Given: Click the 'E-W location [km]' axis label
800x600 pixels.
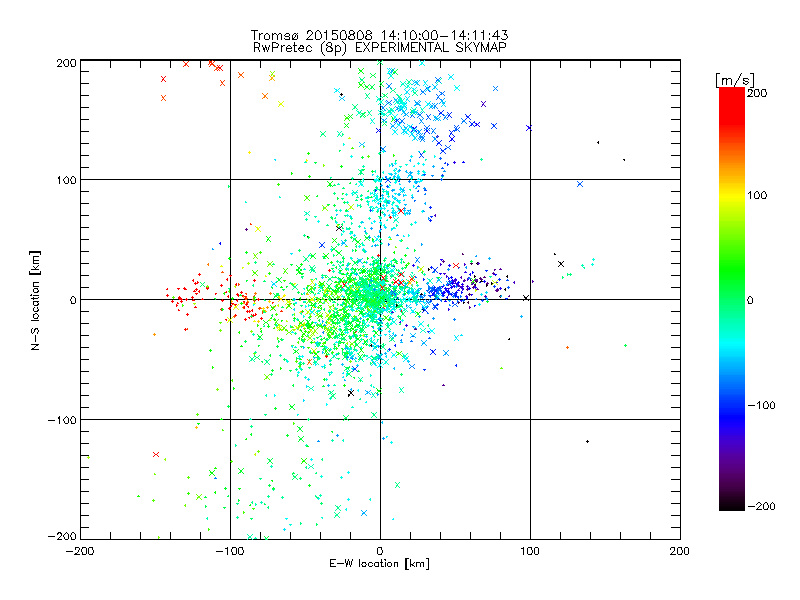Looking at the screenshot, I should point(379,563).
